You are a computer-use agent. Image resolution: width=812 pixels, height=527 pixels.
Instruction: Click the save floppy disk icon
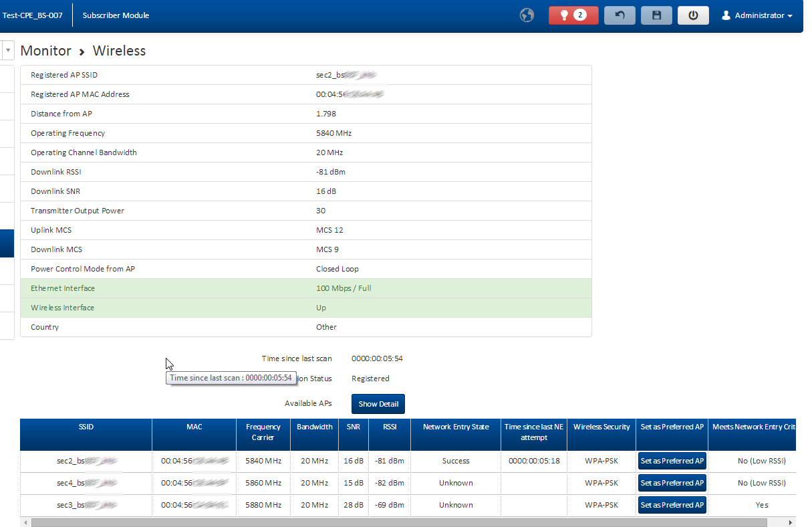(656, 15)
